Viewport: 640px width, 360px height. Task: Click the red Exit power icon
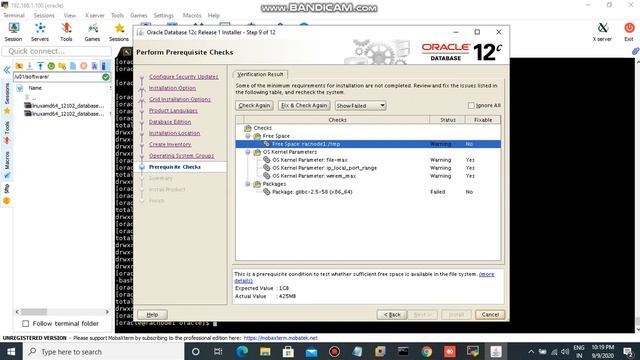tap(629, 32)
